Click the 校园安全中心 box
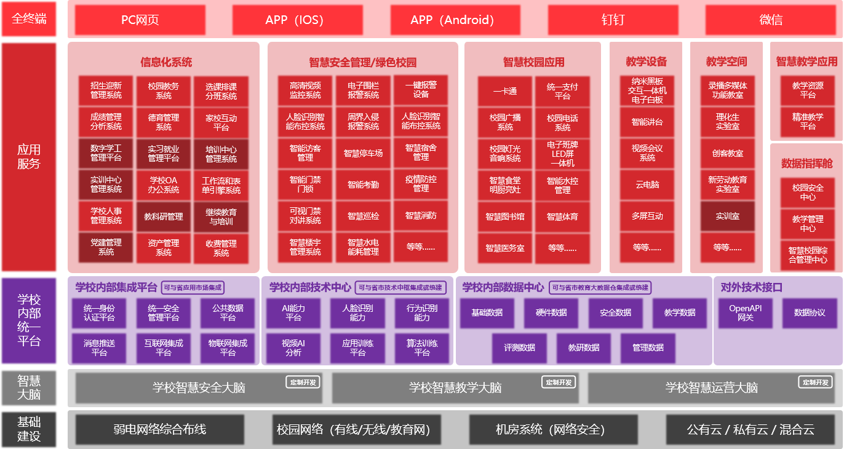The height and width of the screenshot is (449, 868). coord(808,193)
